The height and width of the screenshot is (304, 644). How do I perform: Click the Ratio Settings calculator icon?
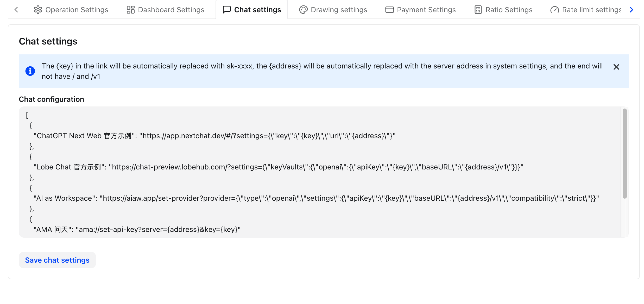tap(478, 10)
